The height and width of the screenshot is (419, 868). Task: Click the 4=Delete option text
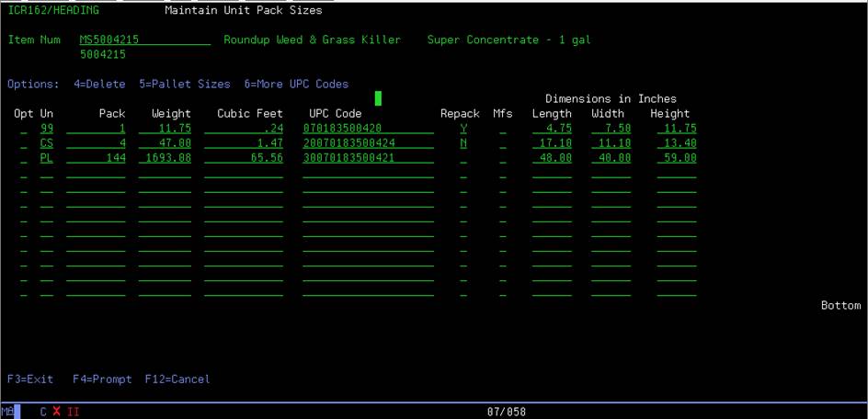pos(99,84)
